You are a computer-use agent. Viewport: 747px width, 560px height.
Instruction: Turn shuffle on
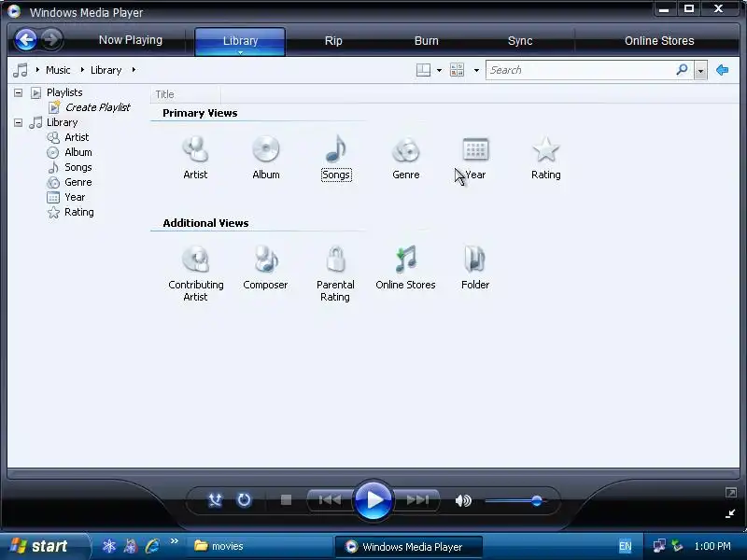click(215, 500)
